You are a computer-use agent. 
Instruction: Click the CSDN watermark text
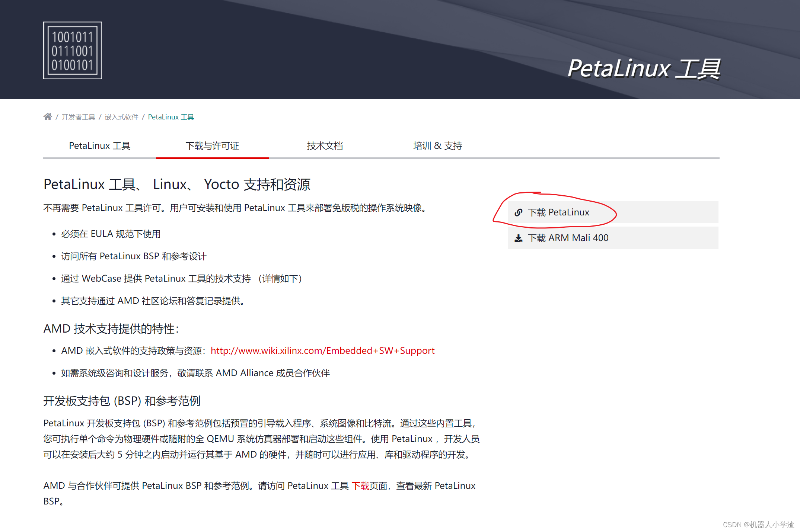(758, 525)
